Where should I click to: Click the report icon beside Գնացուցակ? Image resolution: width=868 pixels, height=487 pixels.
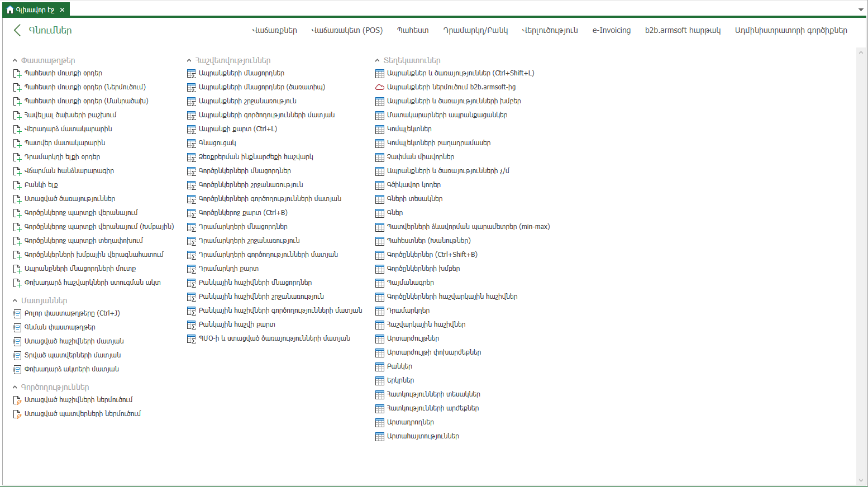[x=192, y=143]
